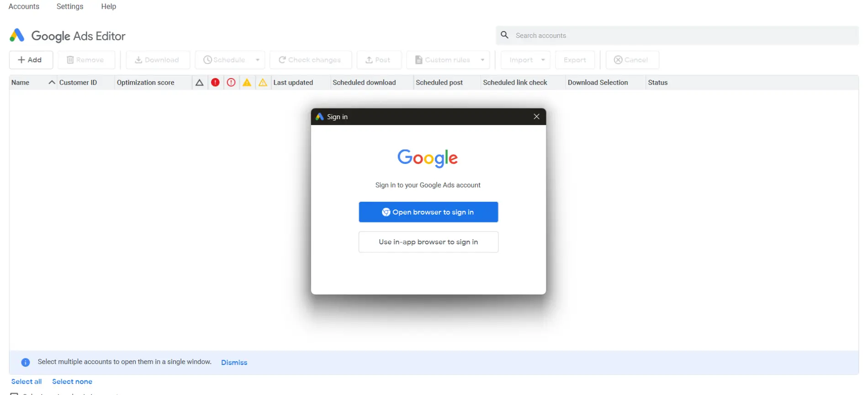Dismiss the multiple accounts tip

(234, 363)
